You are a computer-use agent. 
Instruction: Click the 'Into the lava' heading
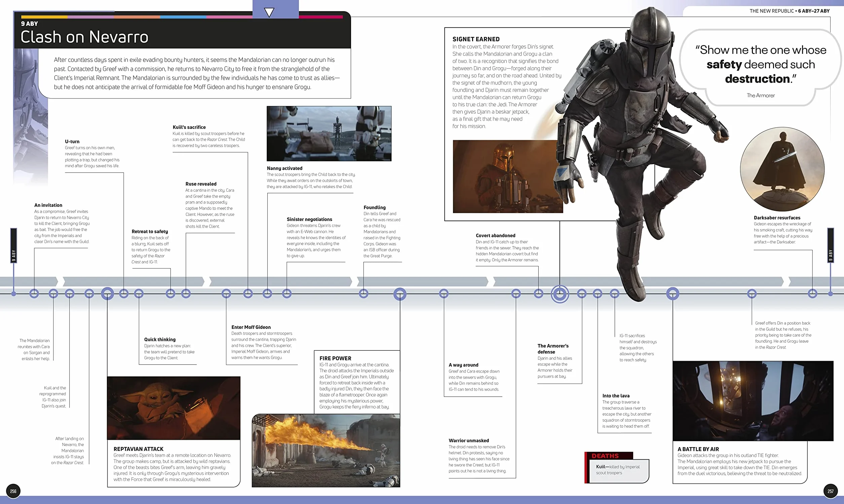616,396
